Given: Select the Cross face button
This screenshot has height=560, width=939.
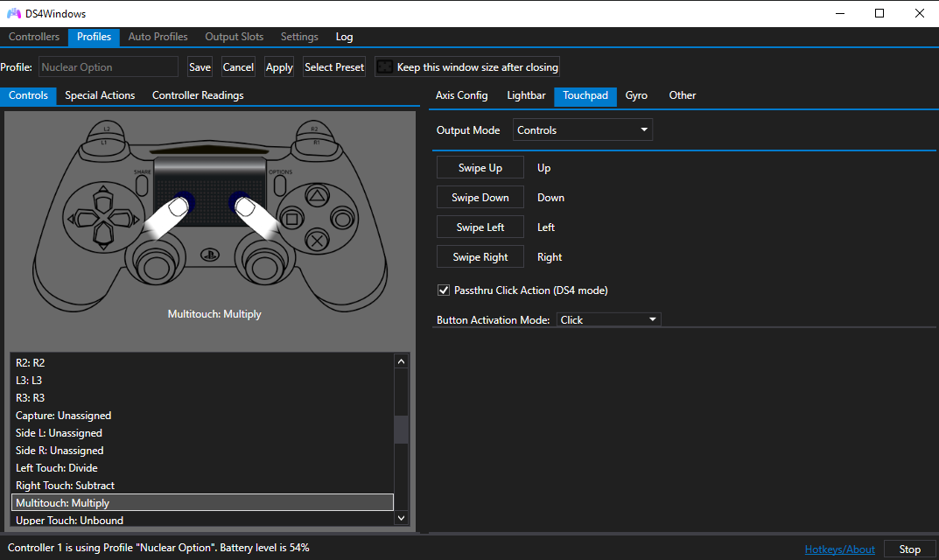Looking at the screenshot, I should [x=317, y=241].
